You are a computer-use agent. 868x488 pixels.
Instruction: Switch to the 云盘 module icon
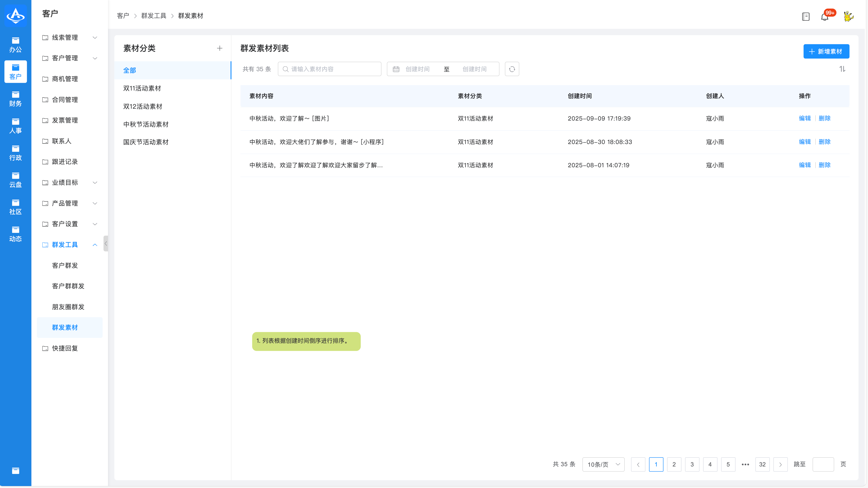[x=15, y=180]
